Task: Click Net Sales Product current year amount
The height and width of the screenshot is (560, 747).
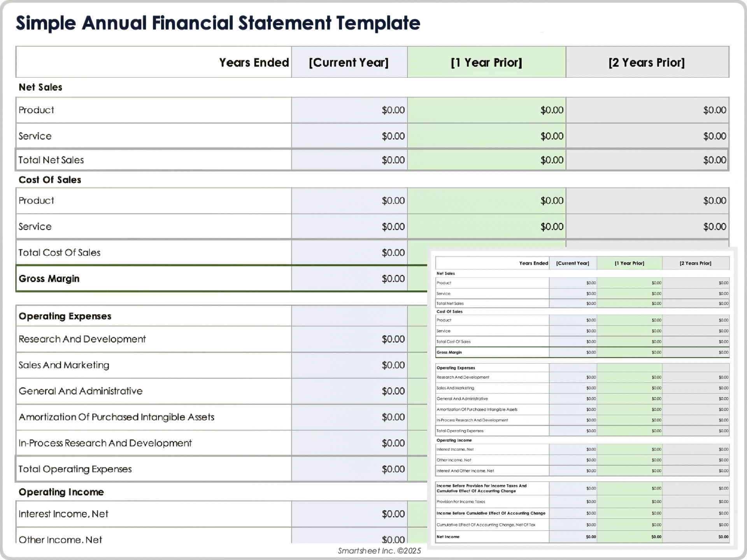Action: click(349, 110)
